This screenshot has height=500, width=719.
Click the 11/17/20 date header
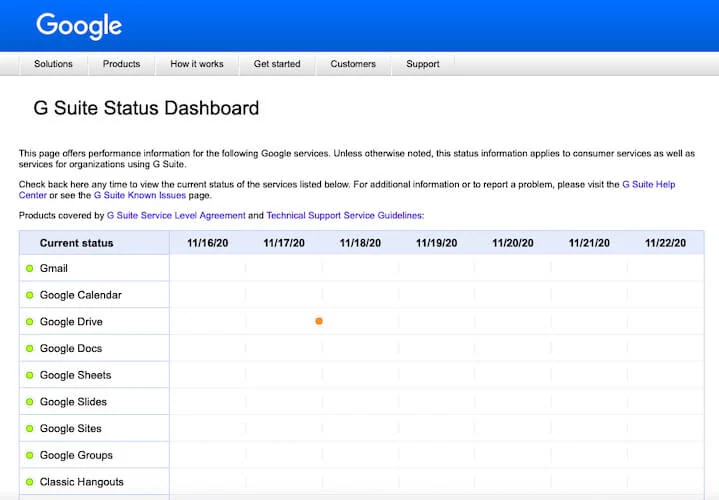(x=284, y=243)
